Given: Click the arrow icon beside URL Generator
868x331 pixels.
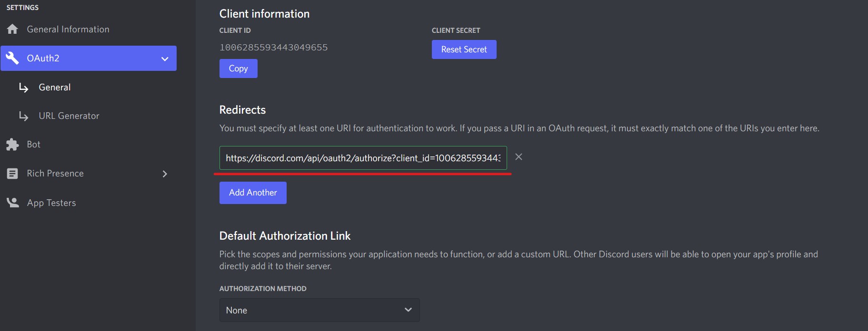Looking at the screenshot, I should (x=23, y=116).
